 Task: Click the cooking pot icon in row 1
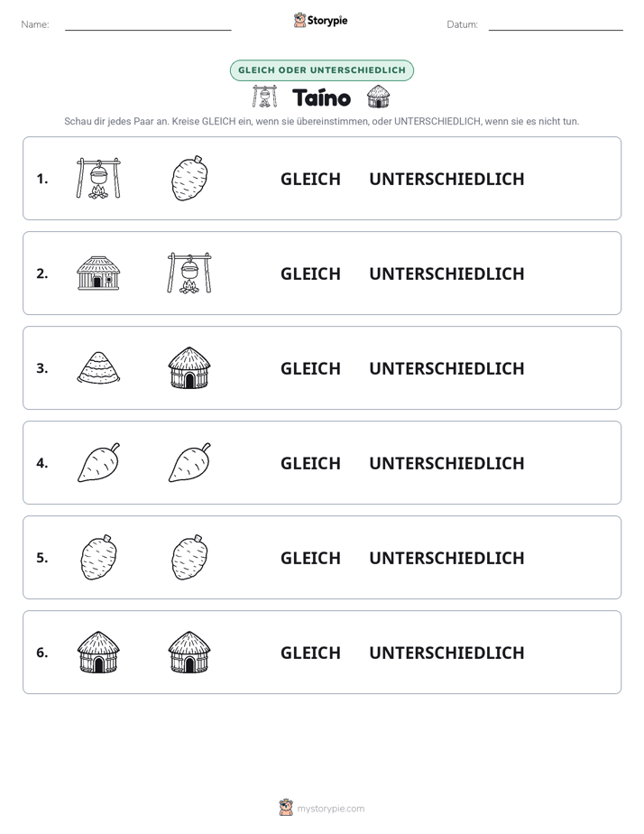(x=98, y=178)
